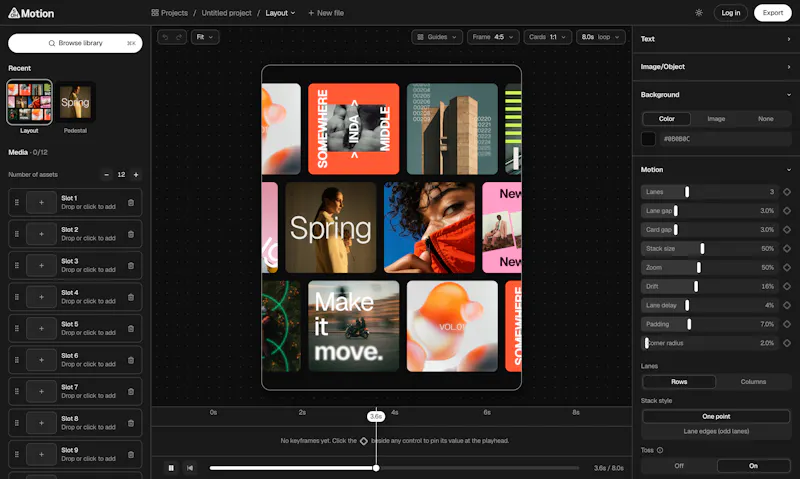Choose Lane edges (odd lanes) stack style
The width and height of the screenshot is (800, 479).
(x=716, y=431)
